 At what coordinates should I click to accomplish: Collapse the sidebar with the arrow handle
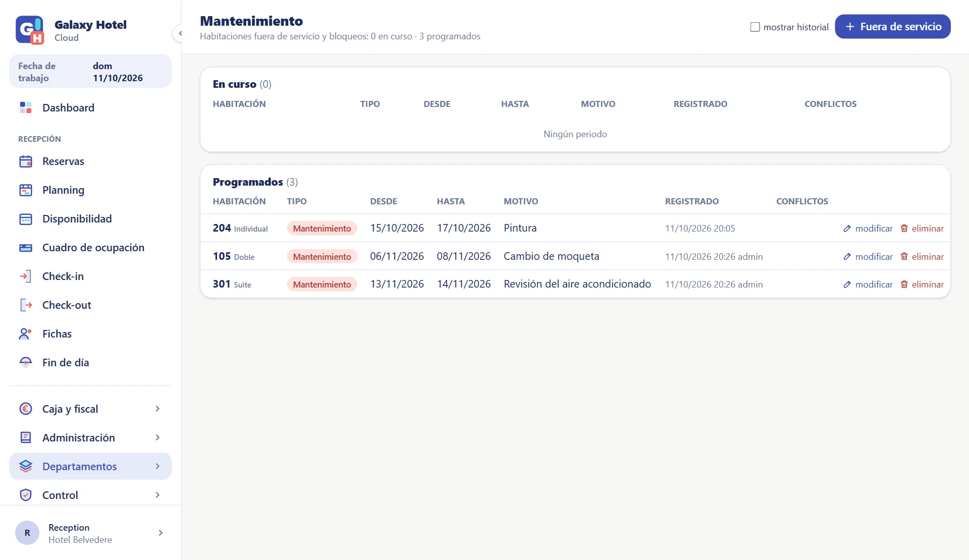point(180,33)
